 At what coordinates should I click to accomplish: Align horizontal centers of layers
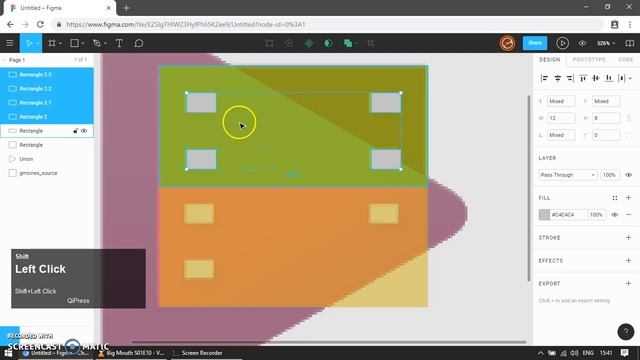click(x=557, y=78)
